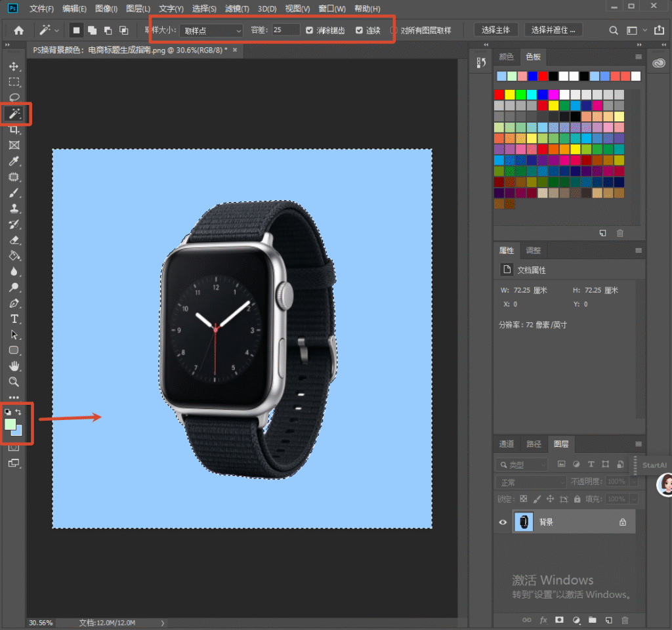Click the share icon at top right
Screen dimensions: 672x630
(659, 30)
